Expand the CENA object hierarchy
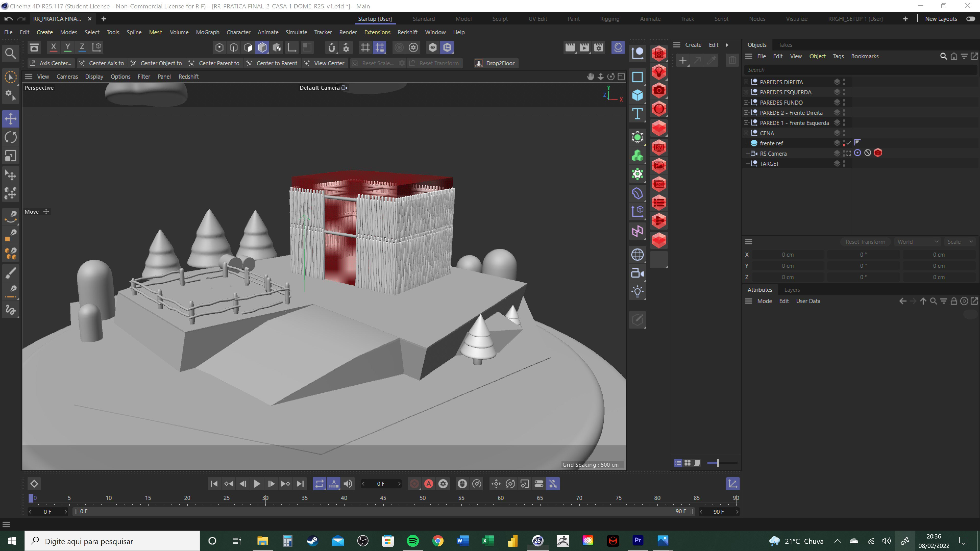 746,133
